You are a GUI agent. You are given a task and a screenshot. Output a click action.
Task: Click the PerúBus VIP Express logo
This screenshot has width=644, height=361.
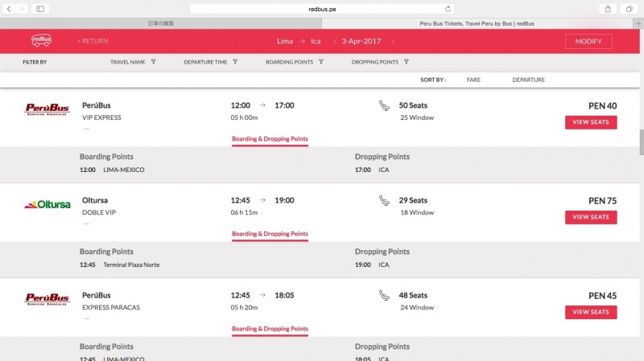click(47, 110)
